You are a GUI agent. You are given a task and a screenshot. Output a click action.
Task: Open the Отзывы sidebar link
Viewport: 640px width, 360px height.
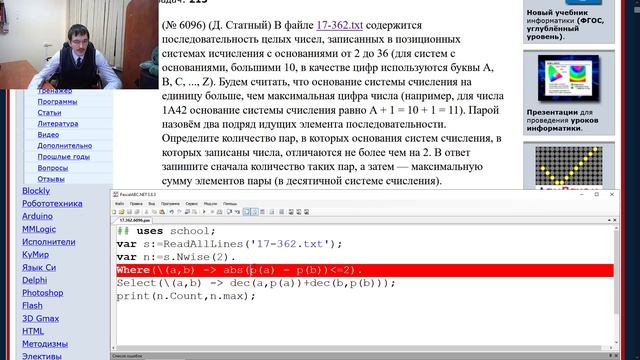click(x=51, y=179)
